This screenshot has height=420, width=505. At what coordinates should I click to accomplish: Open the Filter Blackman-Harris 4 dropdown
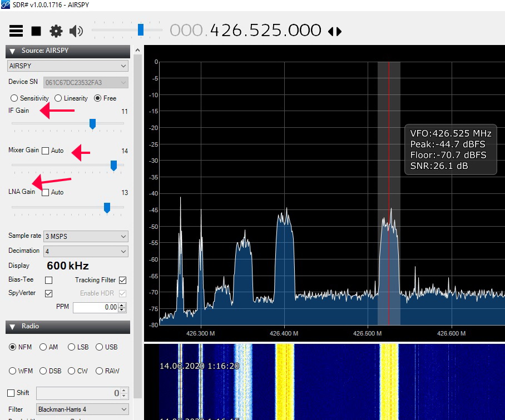82,409
